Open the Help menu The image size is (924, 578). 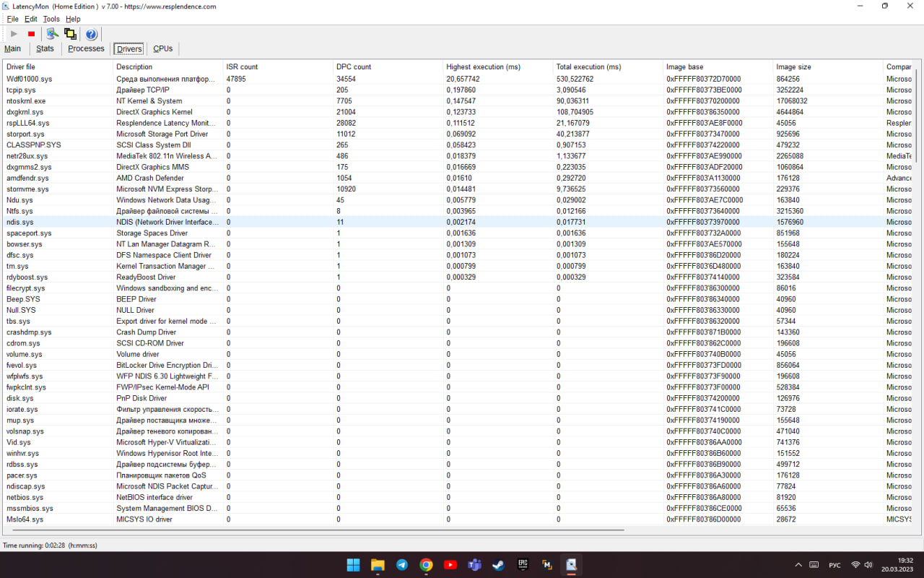pos(73,19)
